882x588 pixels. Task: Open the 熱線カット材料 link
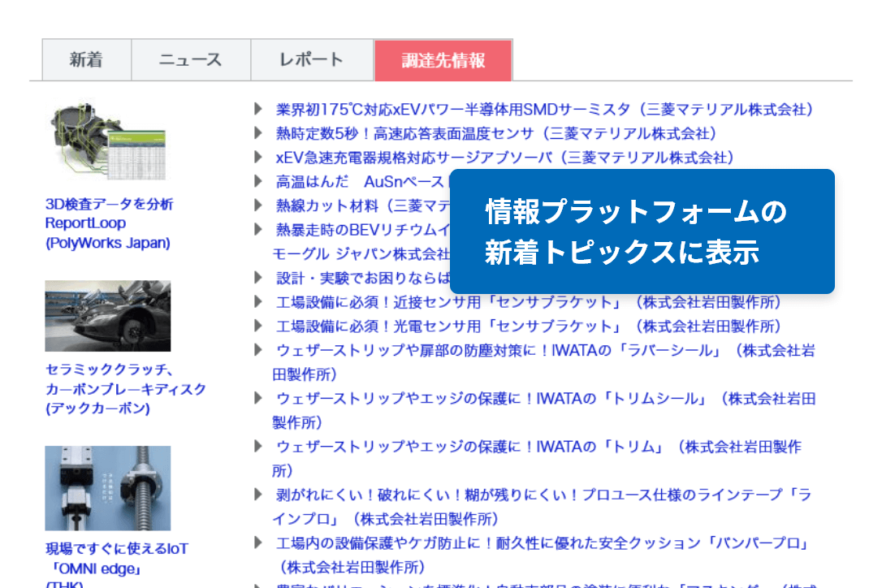(362, 206)
